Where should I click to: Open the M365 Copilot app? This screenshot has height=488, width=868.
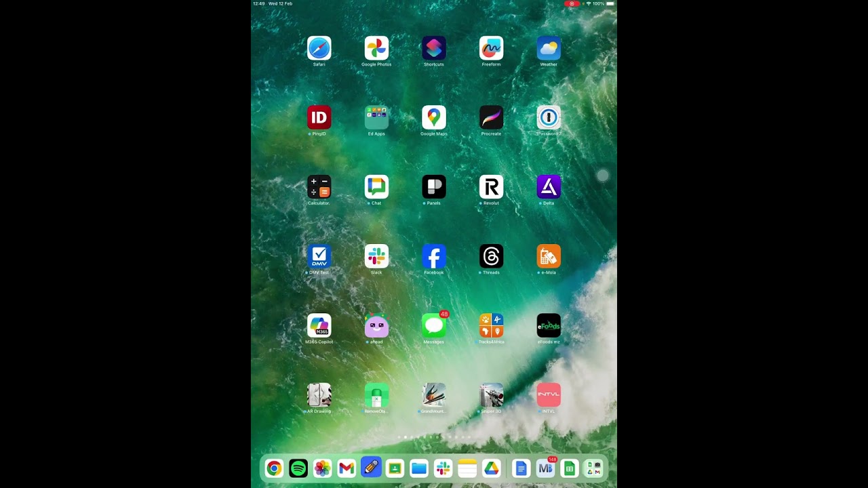pos(319,325)
